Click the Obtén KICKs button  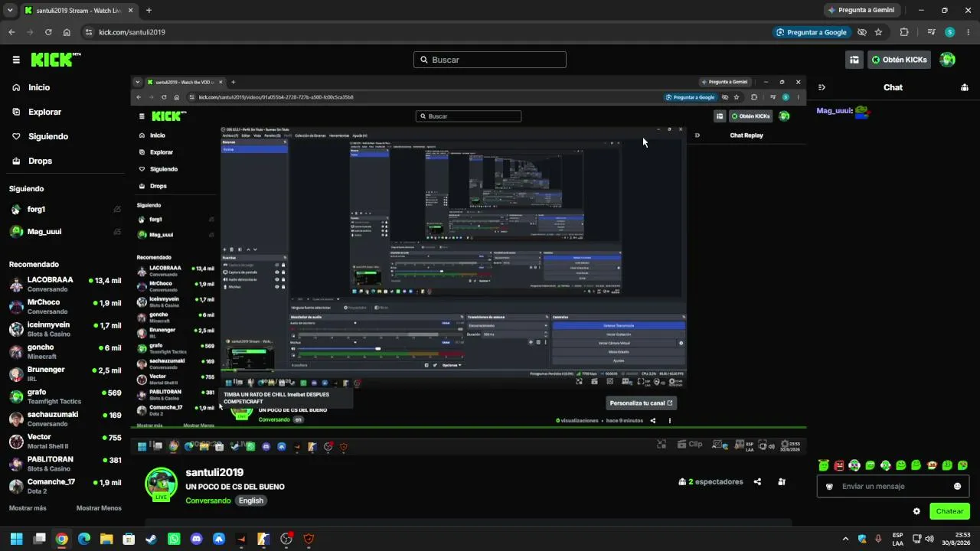899,60
